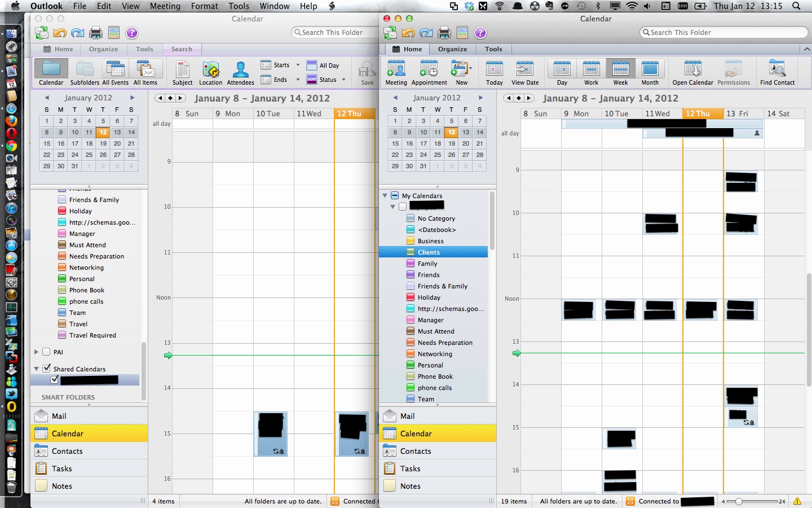Viewport: 812px width, 508px height.
Task: Click the Location search filter icon
Action: 211,73
